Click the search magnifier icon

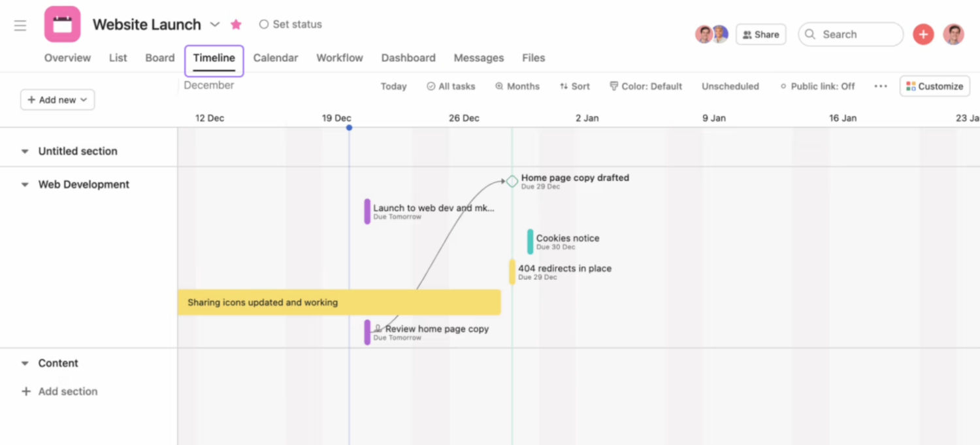click(x=809, y=34)
